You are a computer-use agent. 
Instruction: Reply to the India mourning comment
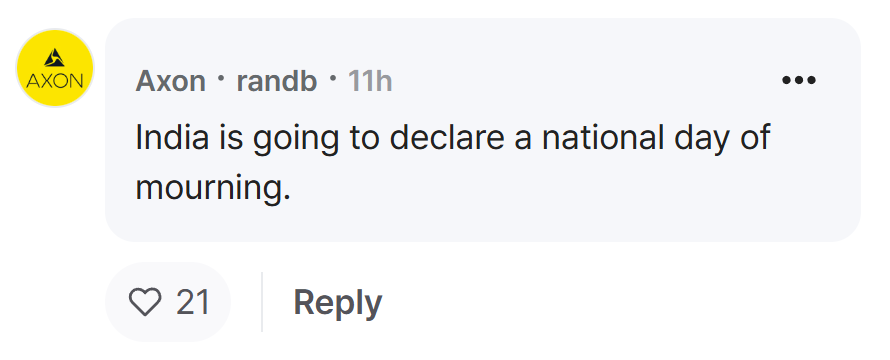338,302
